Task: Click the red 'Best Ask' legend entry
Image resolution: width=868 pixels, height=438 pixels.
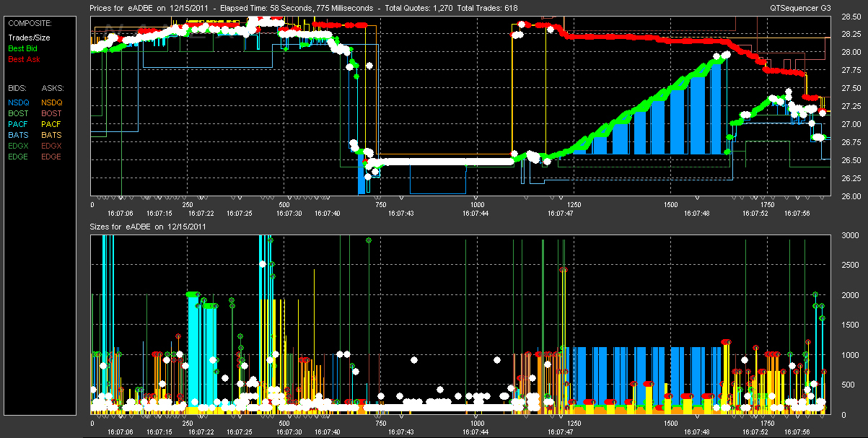Action: 24,59
